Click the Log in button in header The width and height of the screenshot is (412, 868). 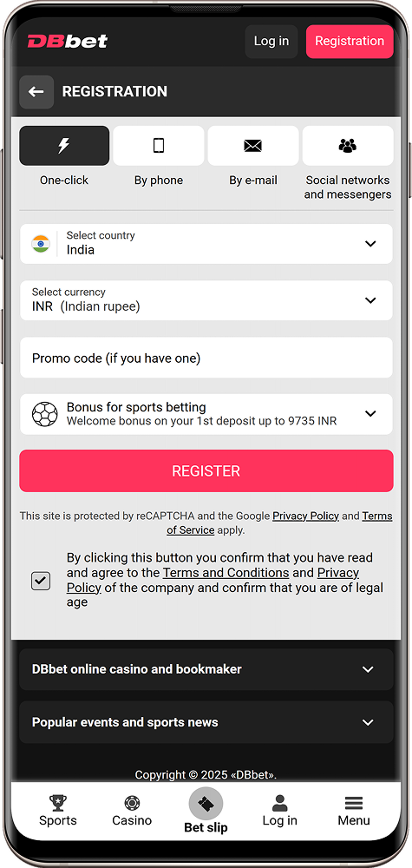[271, 42]
